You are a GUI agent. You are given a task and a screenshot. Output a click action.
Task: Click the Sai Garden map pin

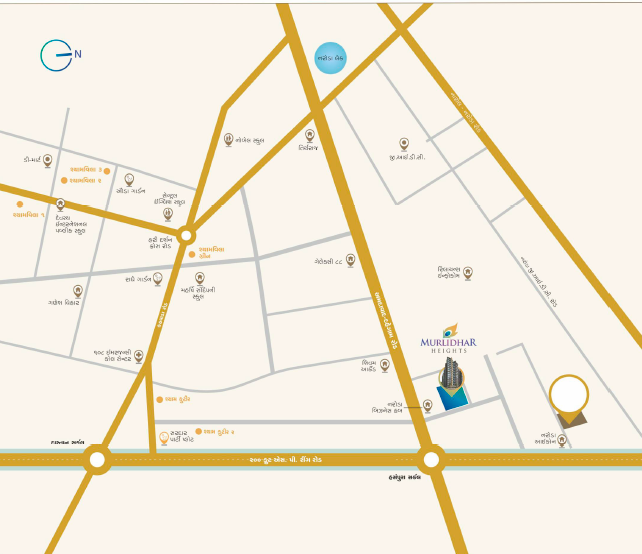click(158, 279)
